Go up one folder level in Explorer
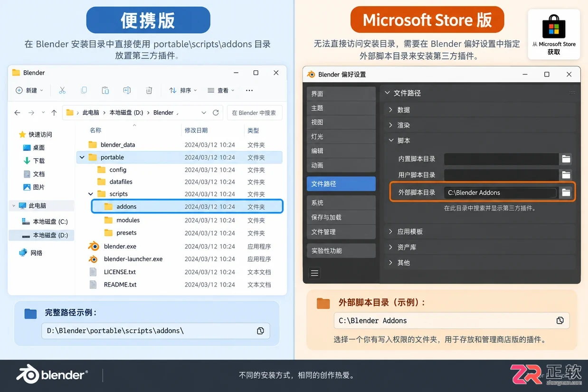The height and width of the screenshot is (392, 588). [54, 113]
